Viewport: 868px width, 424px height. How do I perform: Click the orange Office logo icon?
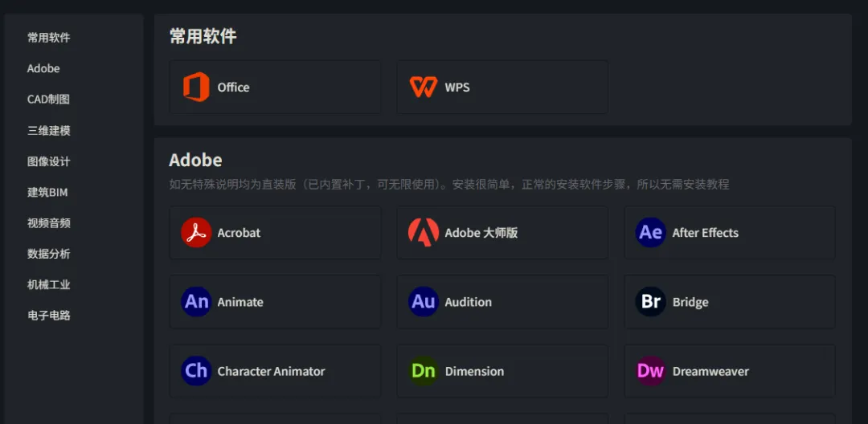coord(197,88)
